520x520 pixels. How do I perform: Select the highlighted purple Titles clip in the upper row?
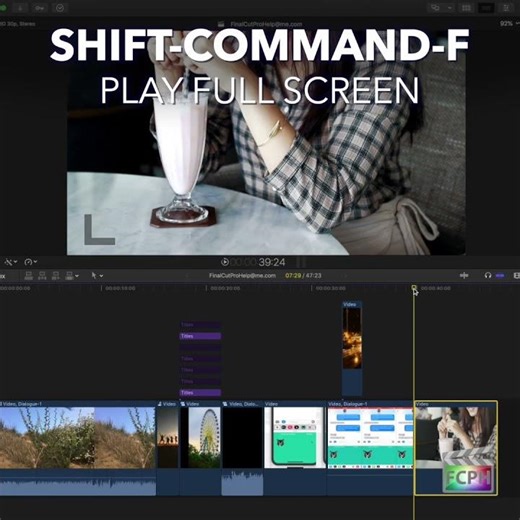point(200,336)
